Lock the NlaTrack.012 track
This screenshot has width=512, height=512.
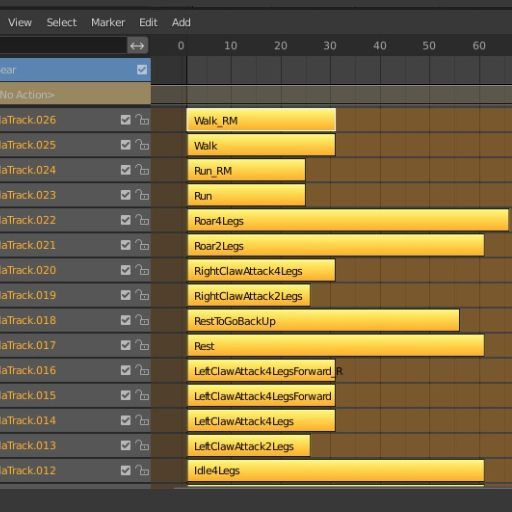[x=142, y=470]
